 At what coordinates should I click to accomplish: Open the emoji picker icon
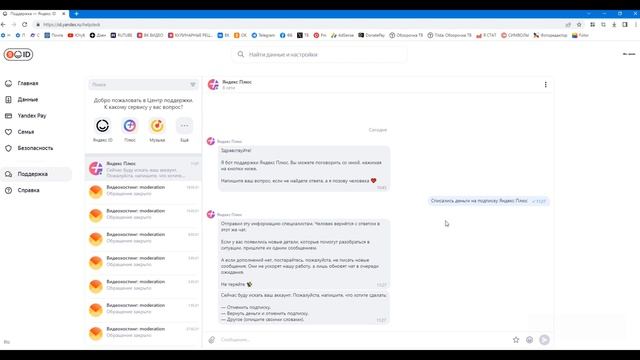[529, 340]
